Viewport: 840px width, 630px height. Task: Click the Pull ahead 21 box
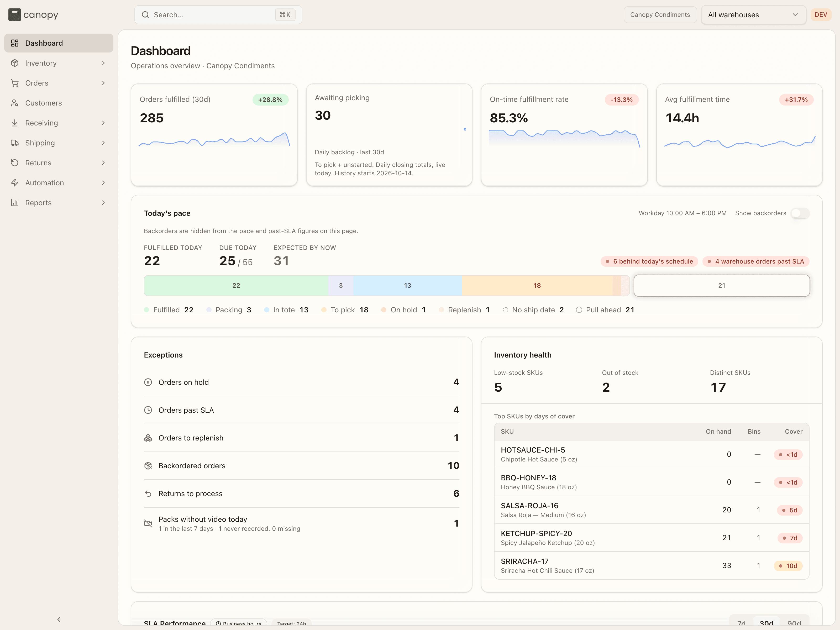(x=722, y=286)
